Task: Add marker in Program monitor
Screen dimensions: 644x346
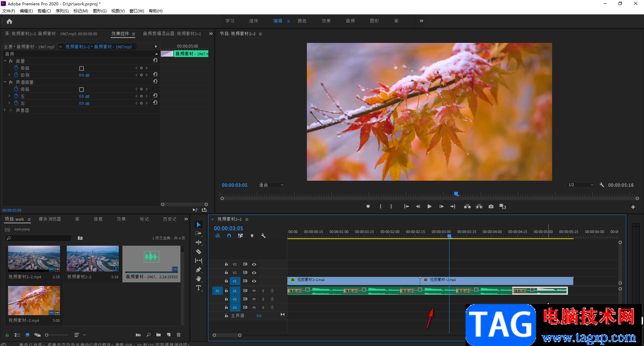Action: tap(368, 207)
